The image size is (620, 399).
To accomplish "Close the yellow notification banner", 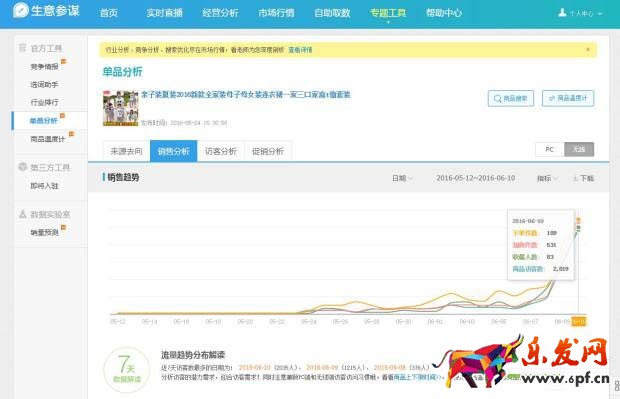I will [588, 49].
